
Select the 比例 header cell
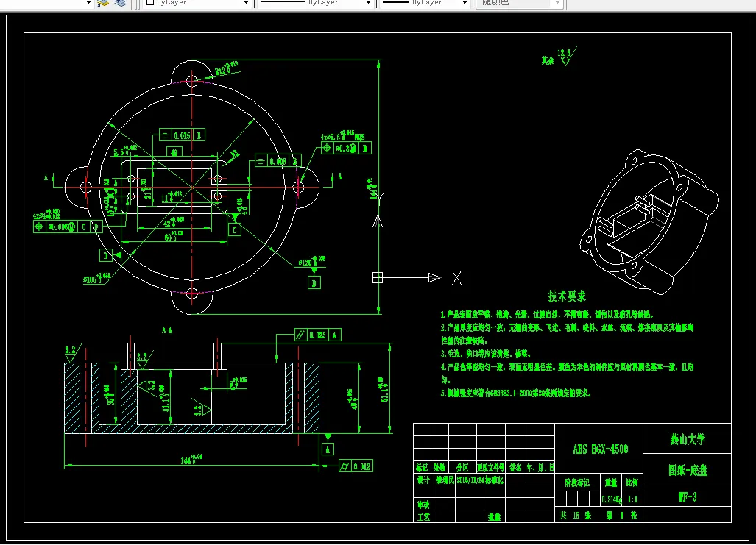point(632,482)
